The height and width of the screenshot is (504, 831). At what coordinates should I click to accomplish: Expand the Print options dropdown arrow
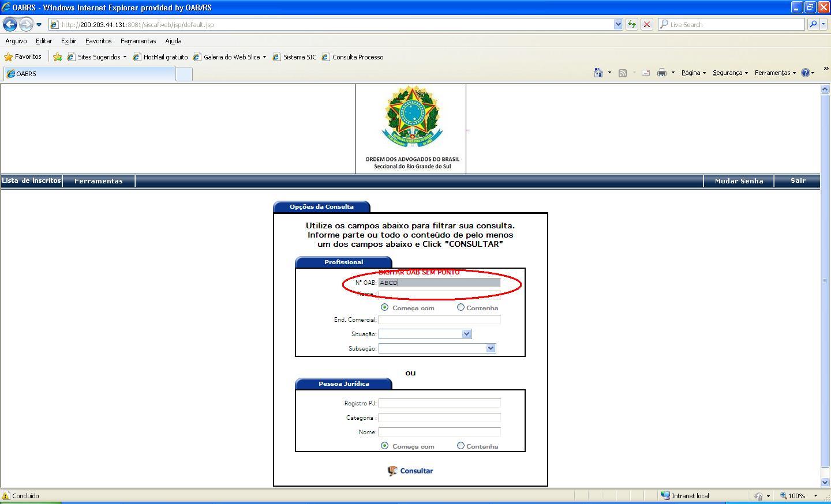673,73
